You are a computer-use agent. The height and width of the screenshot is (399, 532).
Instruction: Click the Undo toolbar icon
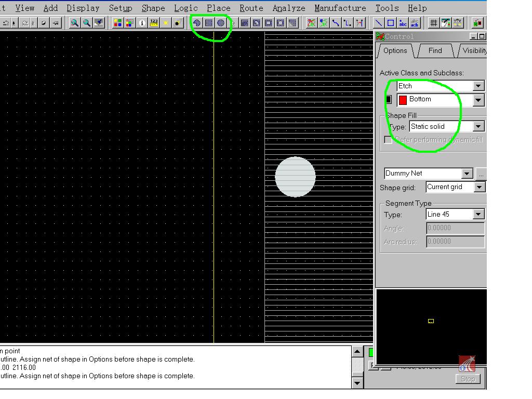pyautogui.click(x=6, y=23)
